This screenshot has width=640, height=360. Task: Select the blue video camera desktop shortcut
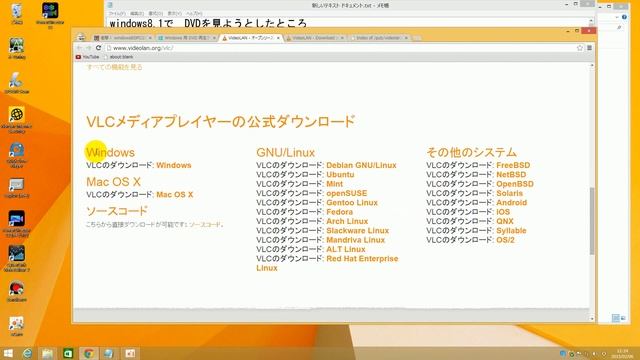click(x=17, y=224)
